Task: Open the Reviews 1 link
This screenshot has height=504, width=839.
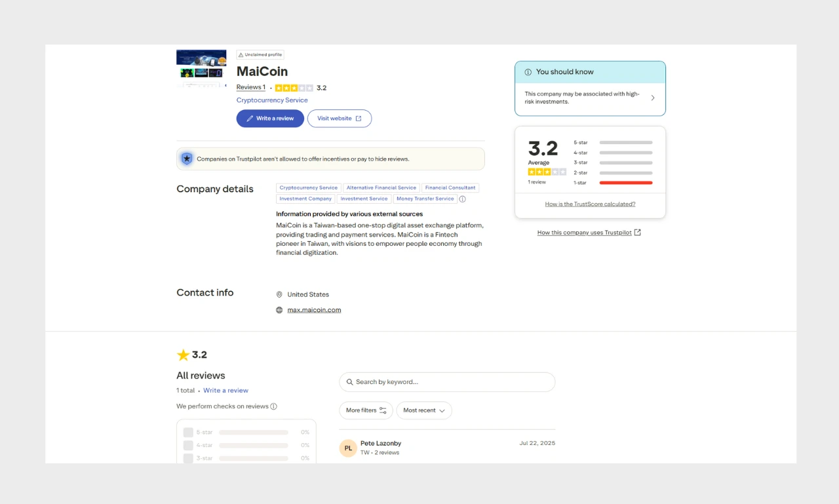Action: pos(251,87)
